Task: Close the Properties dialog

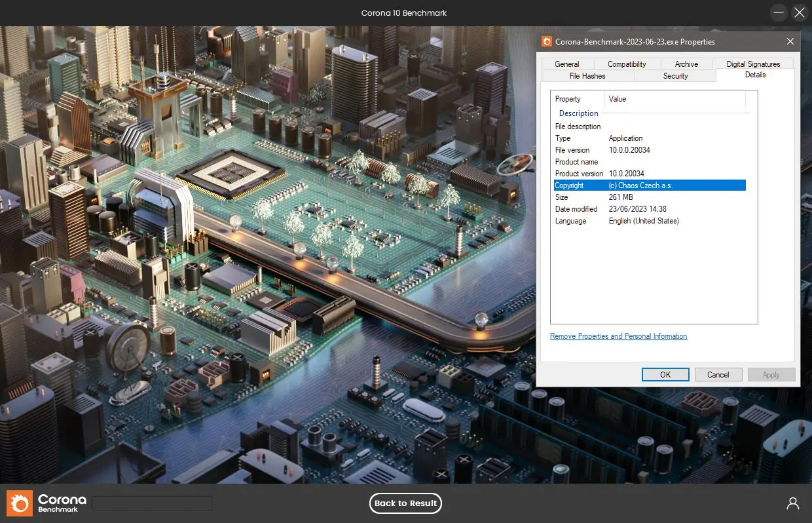Action: pyautogui.click(x=790, y=41)
